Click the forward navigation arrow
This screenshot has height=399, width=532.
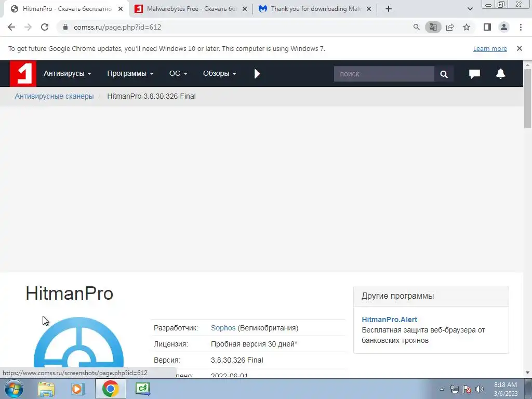(28, 27)
